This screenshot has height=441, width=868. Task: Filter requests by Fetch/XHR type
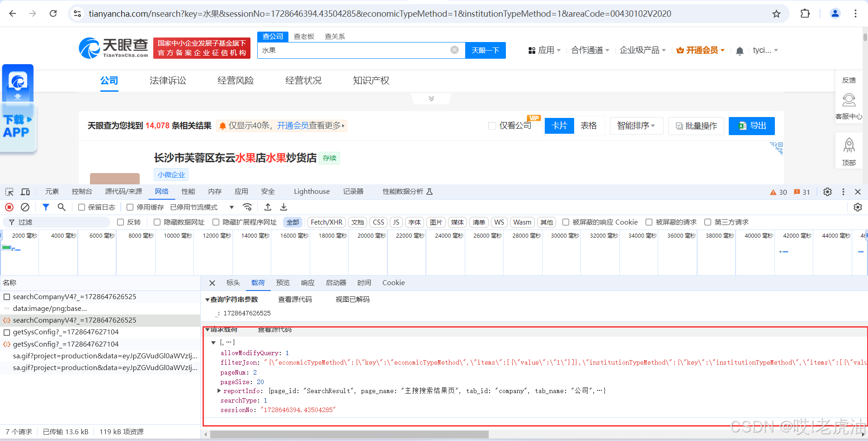click(326, 222)
